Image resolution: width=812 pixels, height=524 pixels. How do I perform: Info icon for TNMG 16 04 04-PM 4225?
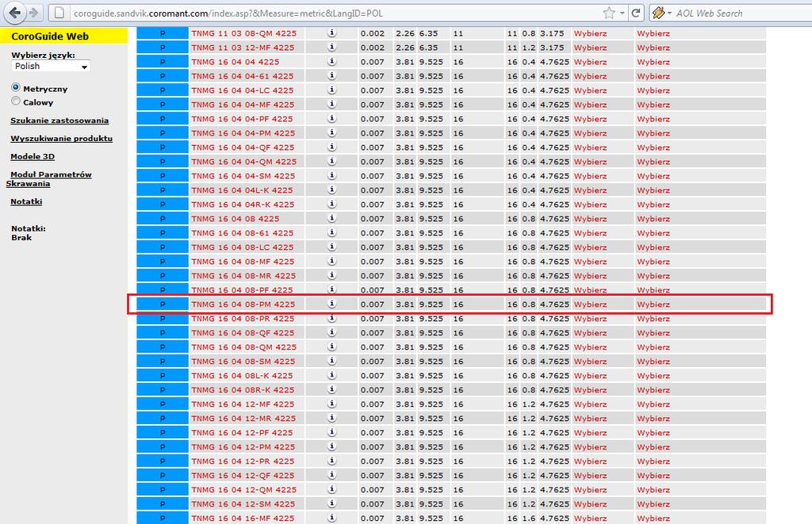point(332,132)
